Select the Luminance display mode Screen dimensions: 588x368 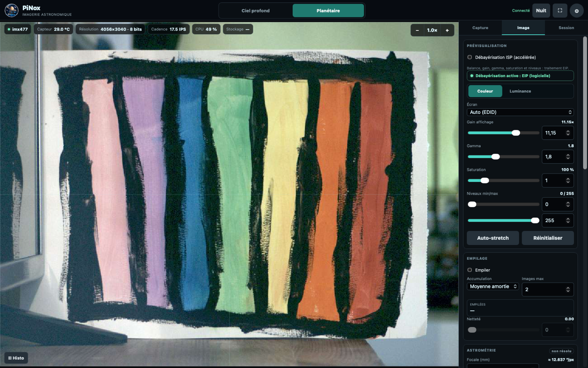click(520, 91)
